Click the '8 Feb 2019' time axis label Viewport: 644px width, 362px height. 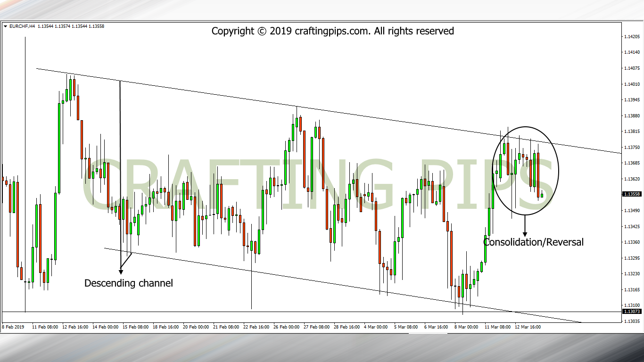click(13, 327)
